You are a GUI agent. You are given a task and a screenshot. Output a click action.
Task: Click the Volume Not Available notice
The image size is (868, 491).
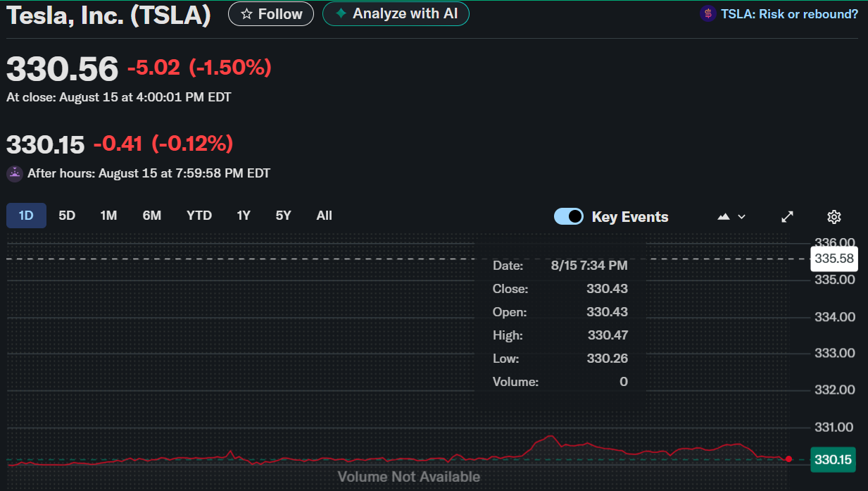(x=409, y=477)
